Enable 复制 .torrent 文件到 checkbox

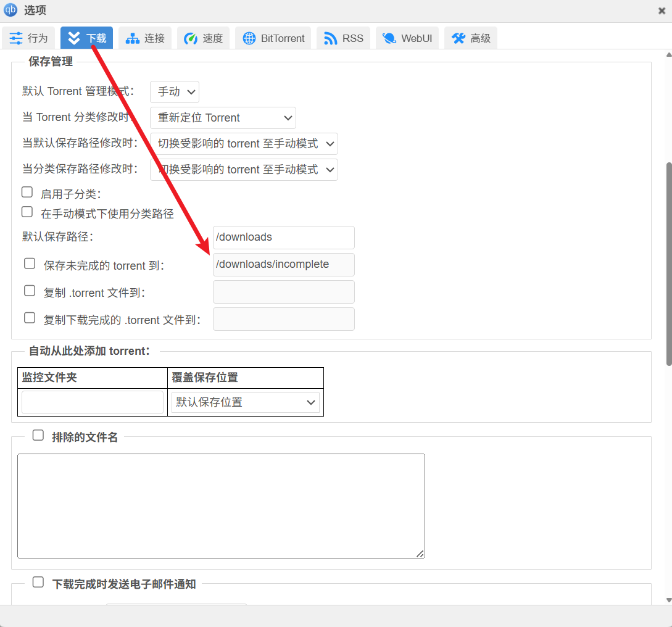tap(30, 291)
